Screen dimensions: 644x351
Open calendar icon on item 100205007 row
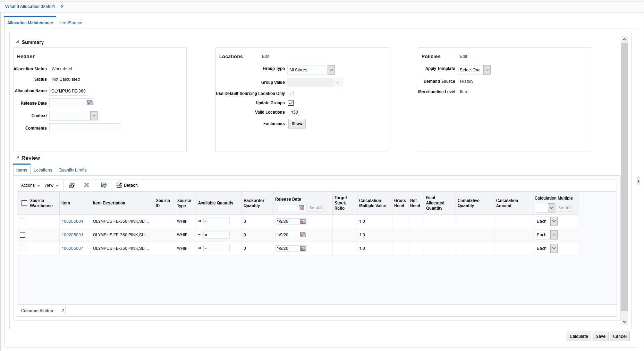coord(303,248)
